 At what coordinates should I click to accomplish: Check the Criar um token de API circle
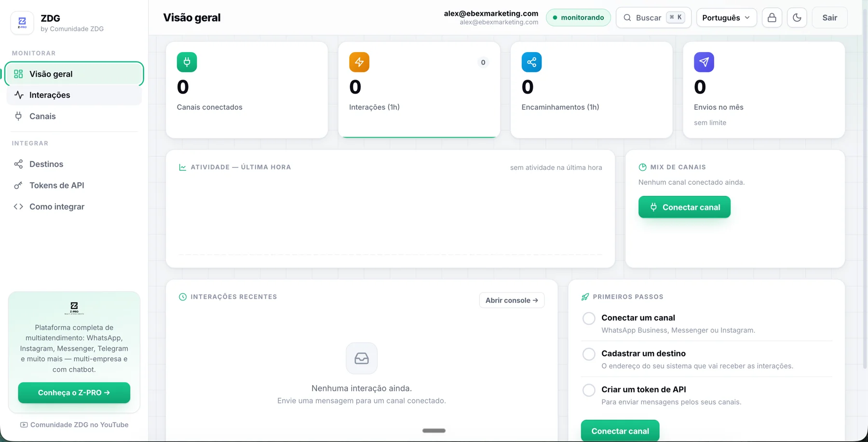pyautogui.click(x=589, y=390)
